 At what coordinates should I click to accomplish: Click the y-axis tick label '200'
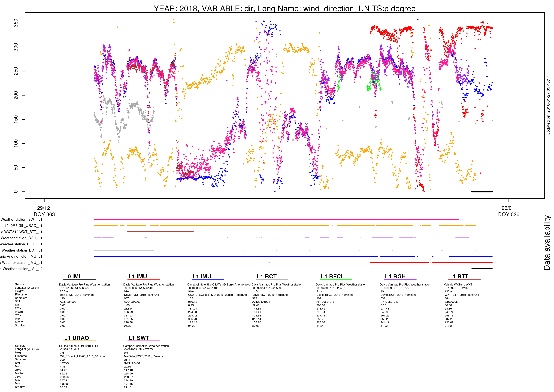[x=16, y=95]
